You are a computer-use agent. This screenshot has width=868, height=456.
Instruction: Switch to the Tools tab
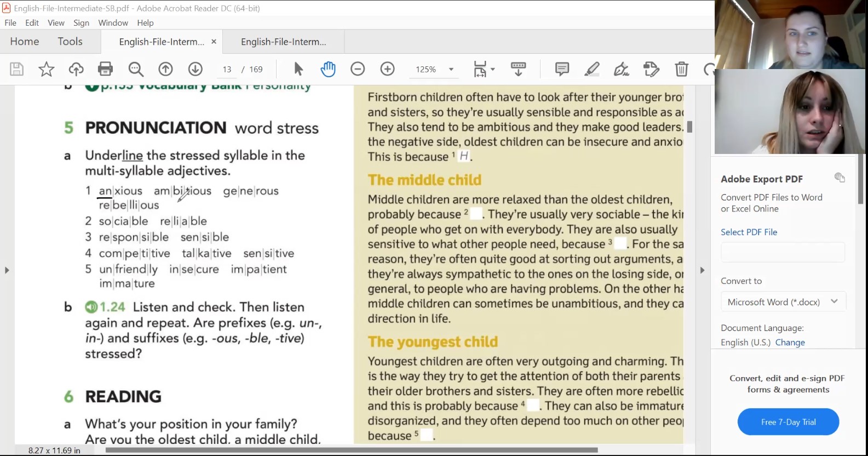tap(70, 42)
